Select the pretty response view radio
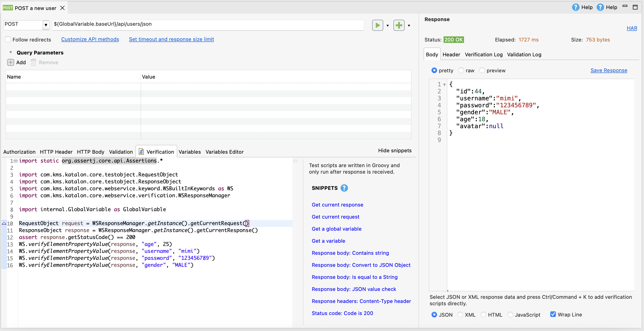This screenshot has width=644, height=331. point(434,70)
